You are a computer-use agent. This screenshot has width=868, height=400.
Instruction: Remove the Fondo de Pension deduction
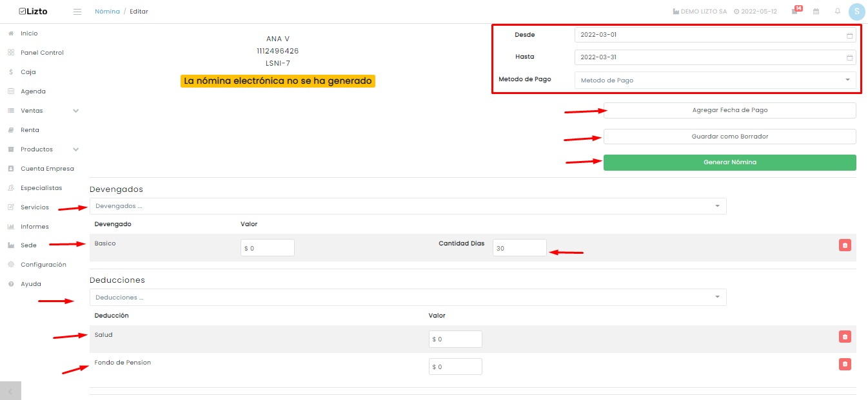click(845, 364)
